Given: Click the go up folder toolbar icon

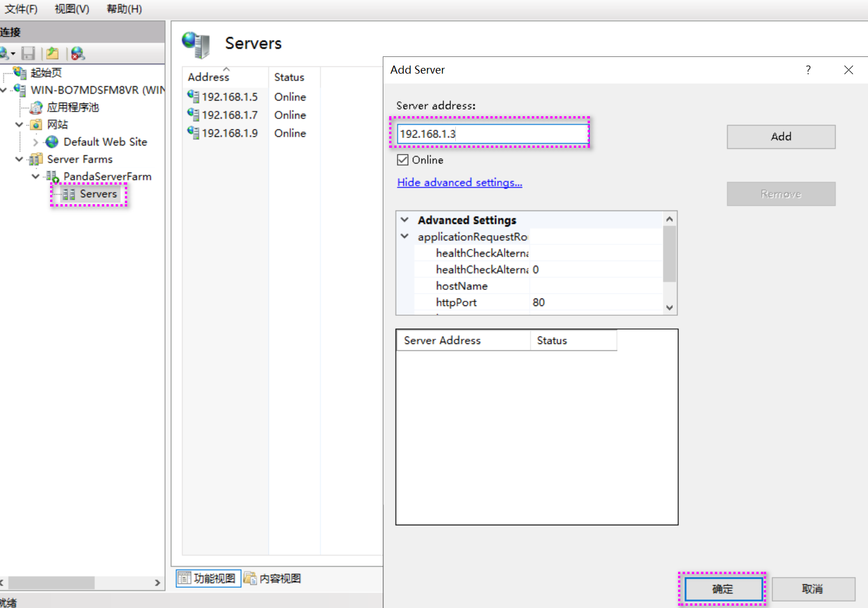Looking at the screenshot, I should [x=52, y=53].
